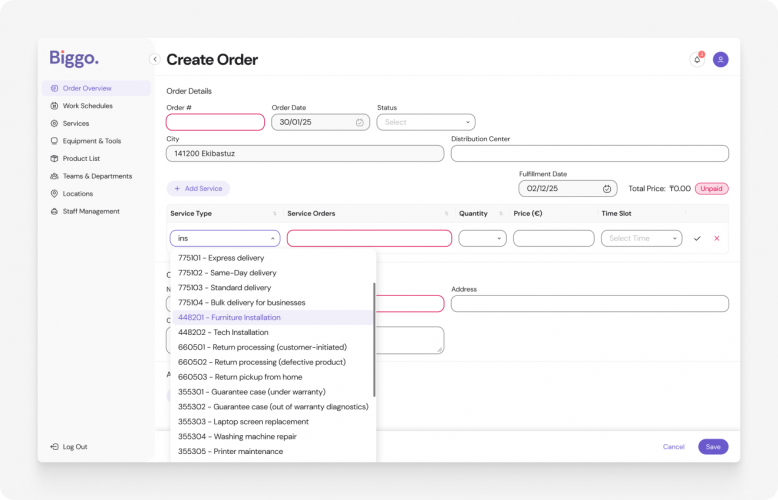Select 355304 – Washing machine repair
The height and width of the screenshot is (500, 778).
coord(272,437)
